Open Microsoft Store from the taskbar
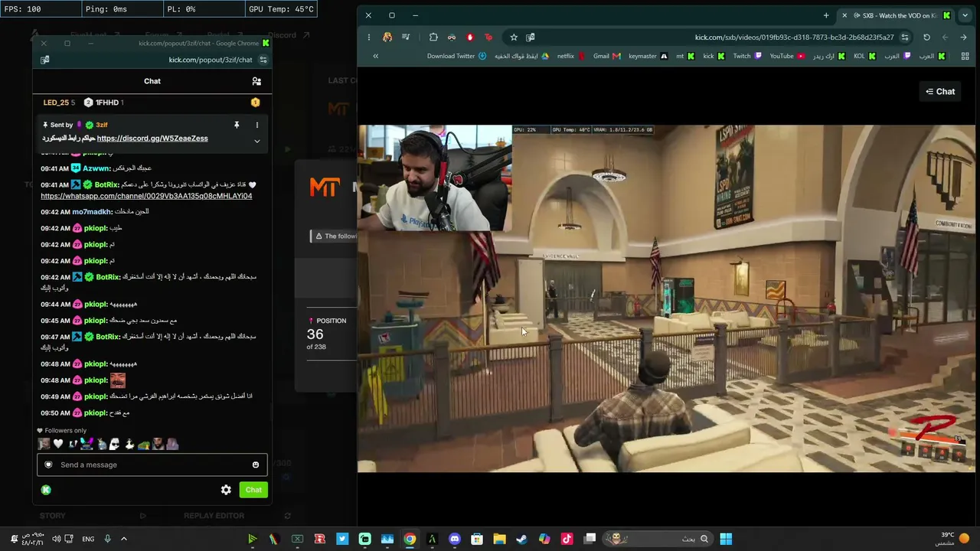The width and height of the screenshot is (980, 551). coord(477,539)
